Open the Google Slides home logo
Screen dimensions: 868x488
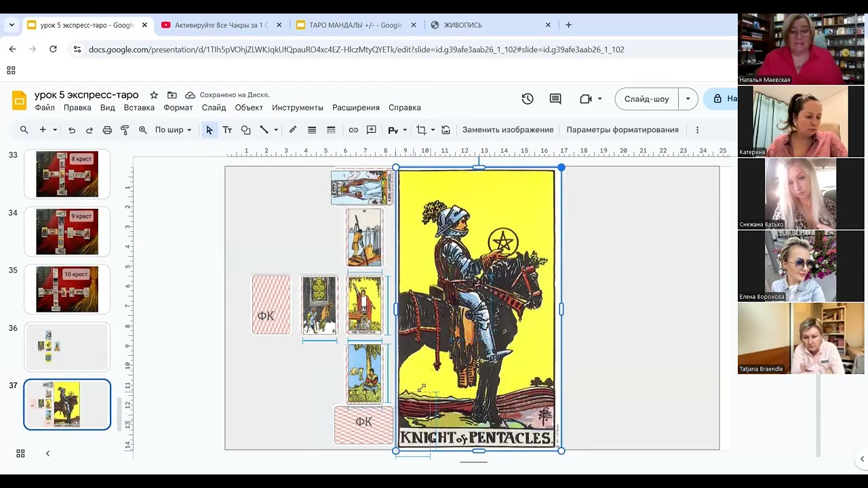19,100
